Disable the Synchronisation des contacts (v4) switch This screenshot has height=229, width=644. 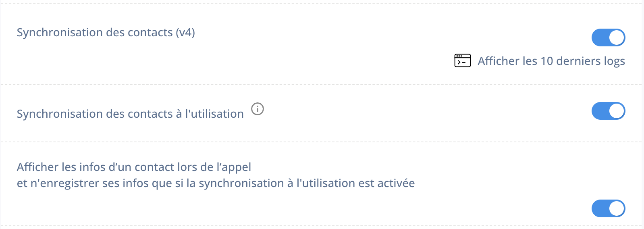609,37
